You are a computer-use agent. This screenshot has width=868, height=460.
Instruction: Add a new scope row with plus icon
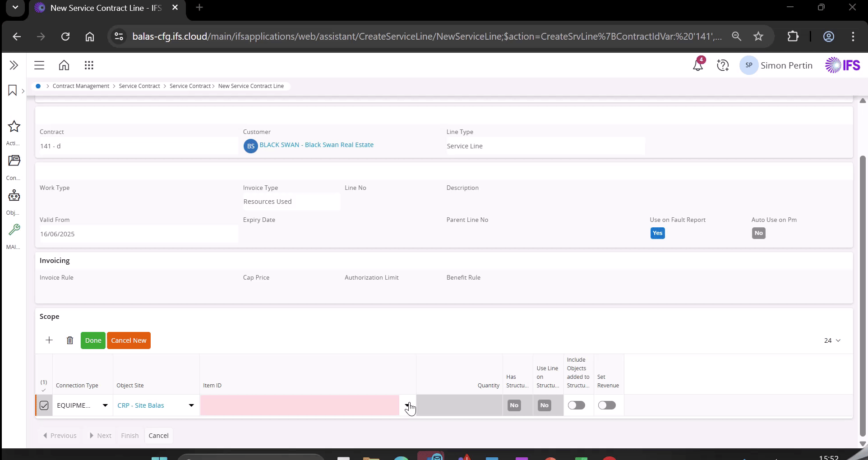[x=49, y=340]
